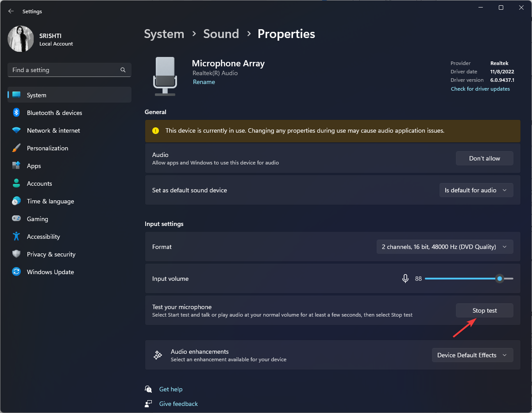The width and height of the screenshot is (532, 413).
Task: Click the Audio enhancements sparkle icon
Action: coord(157,355)
